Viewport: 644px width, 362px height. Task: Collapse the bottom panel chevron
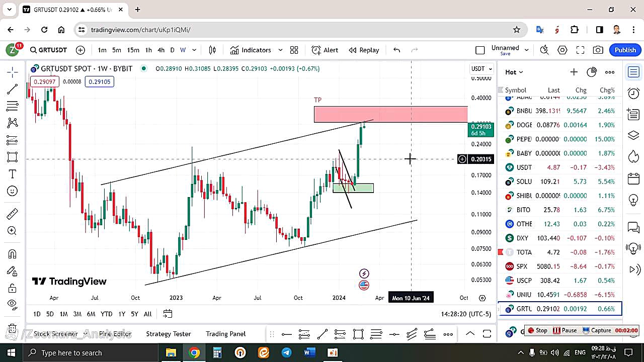click(x=470, y=333)
